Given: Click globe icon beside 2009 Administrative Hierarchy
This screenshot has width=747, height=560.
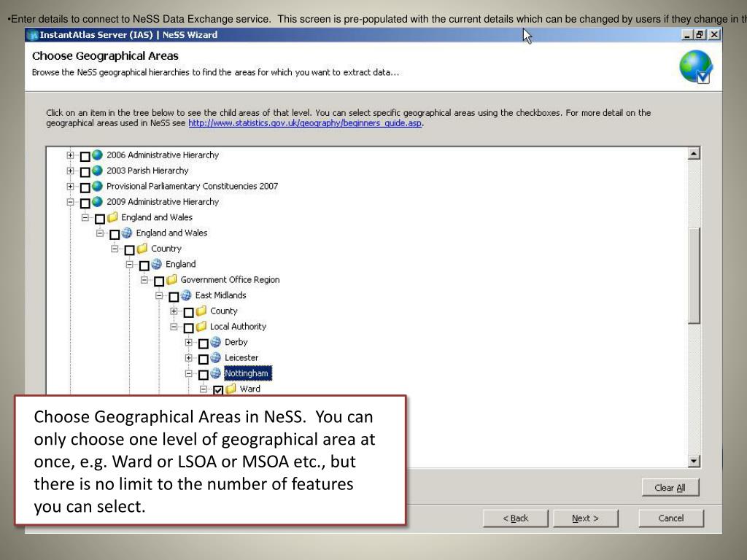Looking at the screenshot, I should coord(97,202).
